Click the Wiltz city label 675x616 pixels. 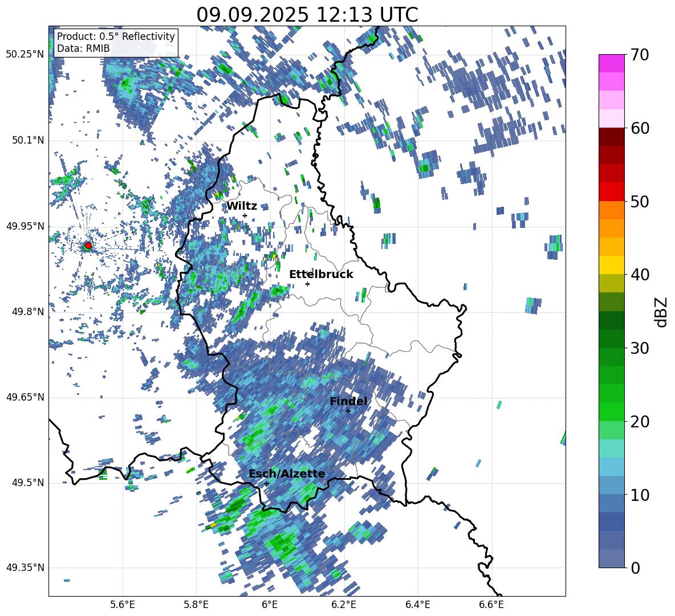242,206
